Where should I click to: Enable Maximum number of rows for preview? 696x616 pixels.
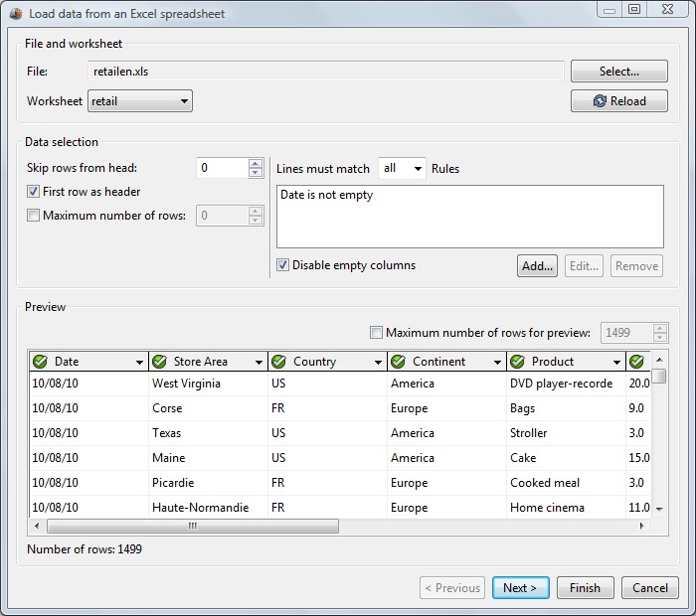376,332
